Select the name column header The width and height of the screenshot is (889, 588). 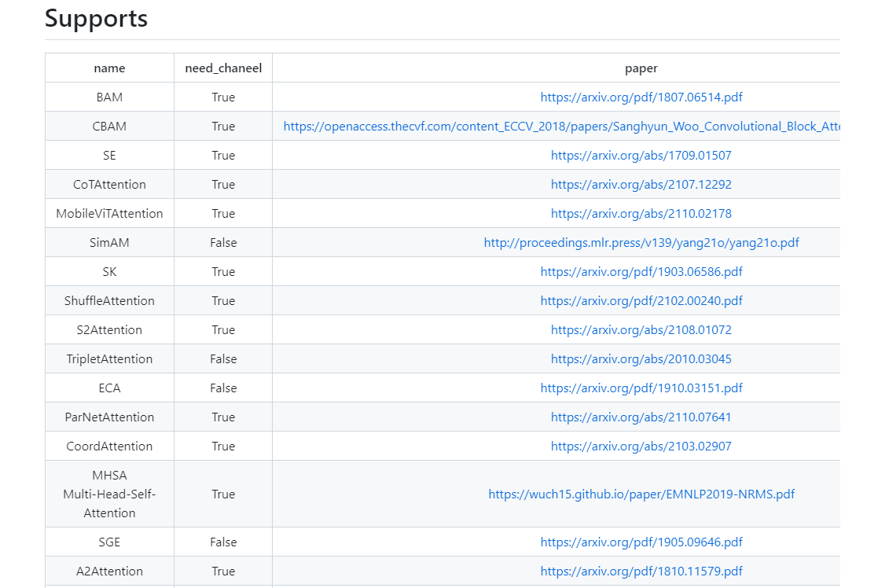pyautogui.click(x=109, y=68)
